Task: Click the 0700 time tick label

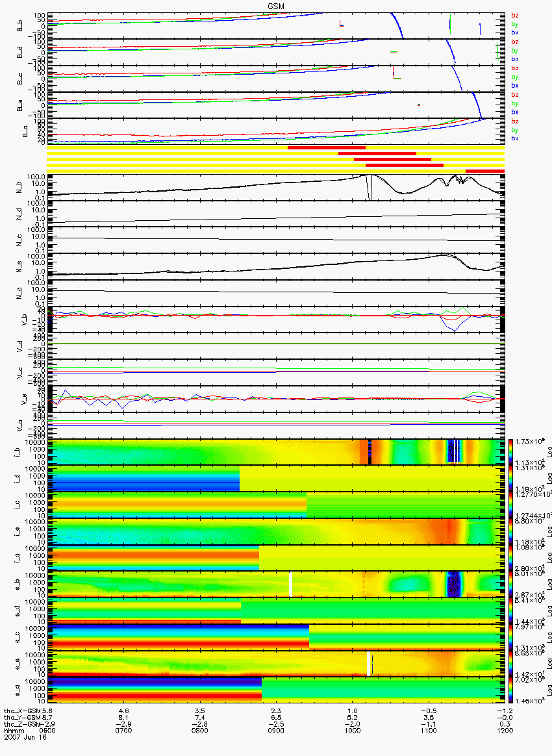Action: pyautogui.click(x=123, y=731)
